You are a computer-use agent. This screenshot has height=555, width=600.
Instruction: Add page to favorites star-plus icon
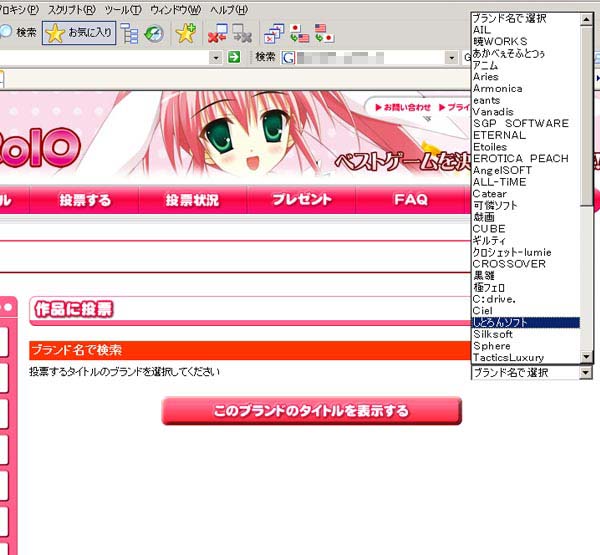click(x=186, y=33)
